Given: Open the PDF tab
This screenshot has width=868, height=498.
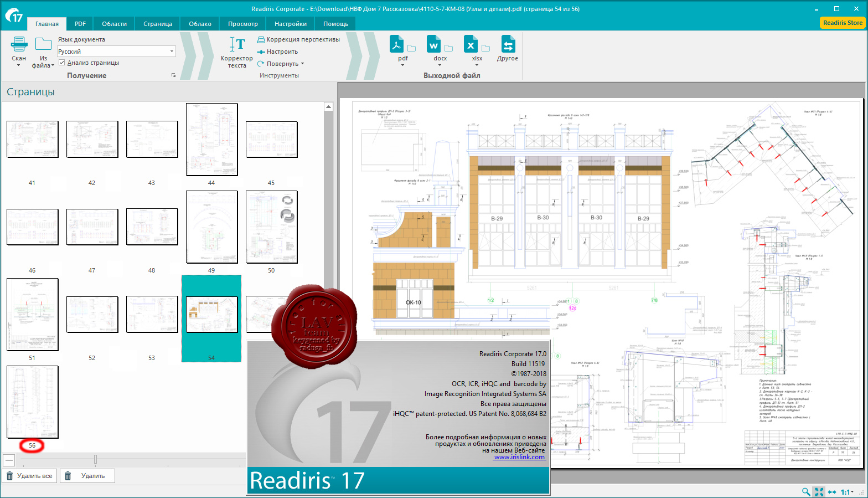Looking at the screenshot, I should pyautogui.click(x=80, y=24).
